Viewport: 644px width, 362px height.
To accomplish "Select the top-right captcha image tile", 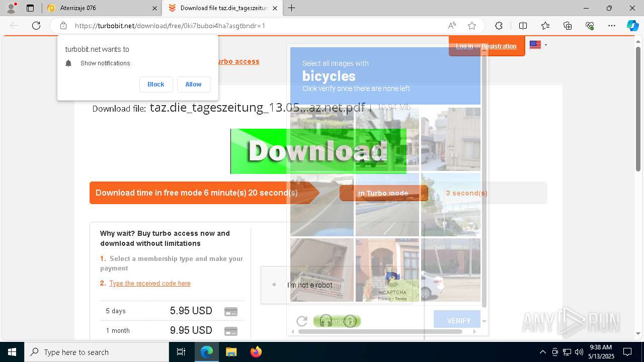I will pyautogui.click(x=451, y=139).
